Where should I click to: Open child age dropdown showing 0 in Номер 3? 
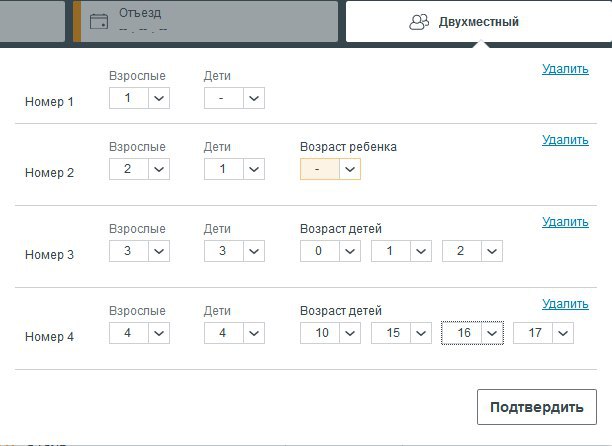pos(330,251)
